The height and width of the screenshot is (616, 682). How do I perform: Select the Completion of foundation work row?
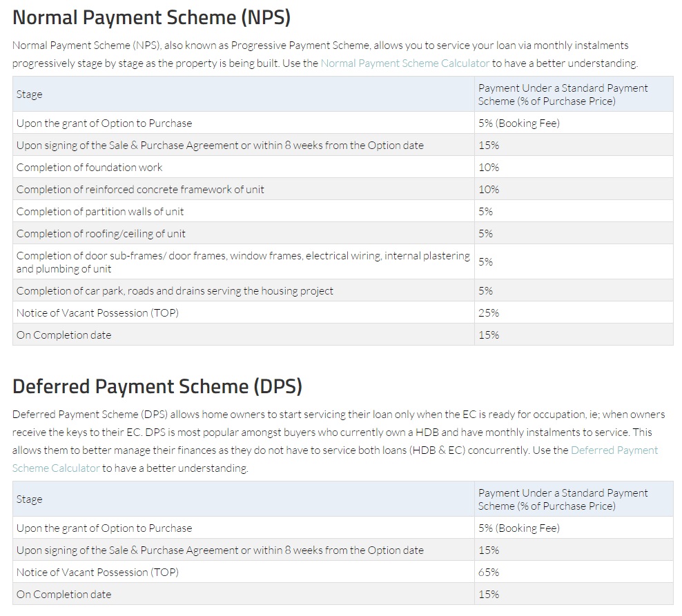tap(90, 167)
